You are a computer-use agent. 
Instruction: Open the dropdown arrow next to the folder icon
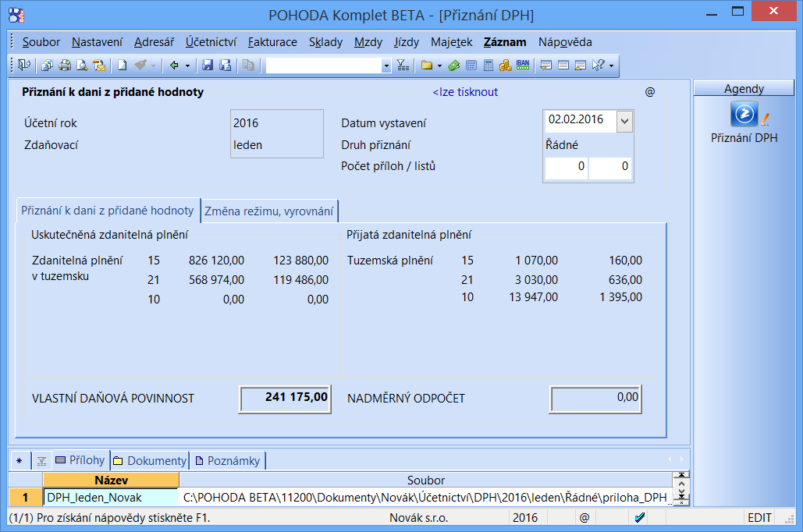[439, 66]
